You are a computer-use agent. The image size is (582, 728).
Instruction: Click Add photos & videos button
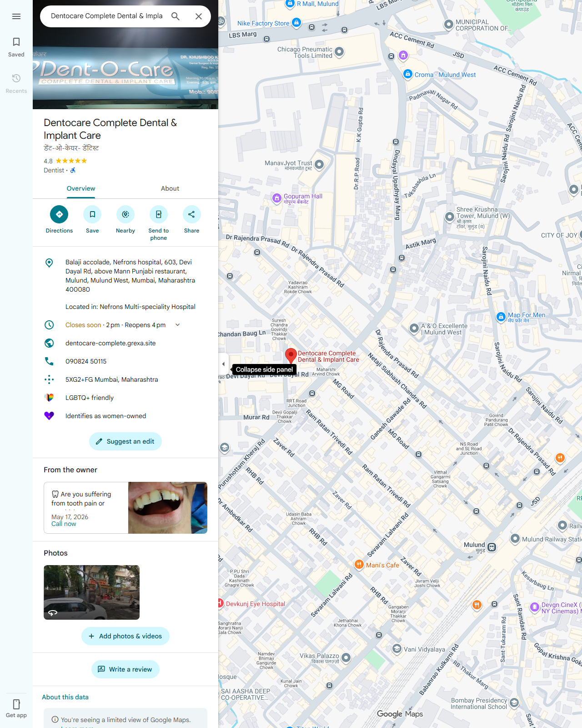(125, 636)
